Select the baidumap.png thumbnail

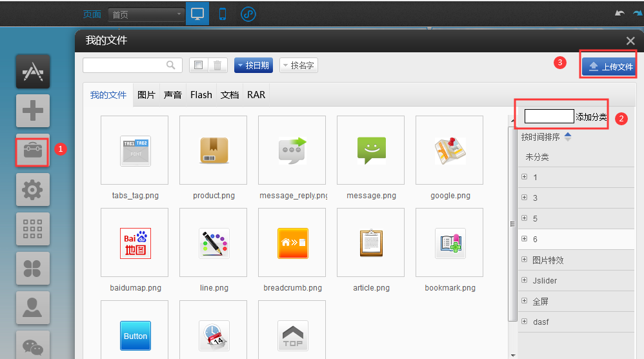pos(135,243)
